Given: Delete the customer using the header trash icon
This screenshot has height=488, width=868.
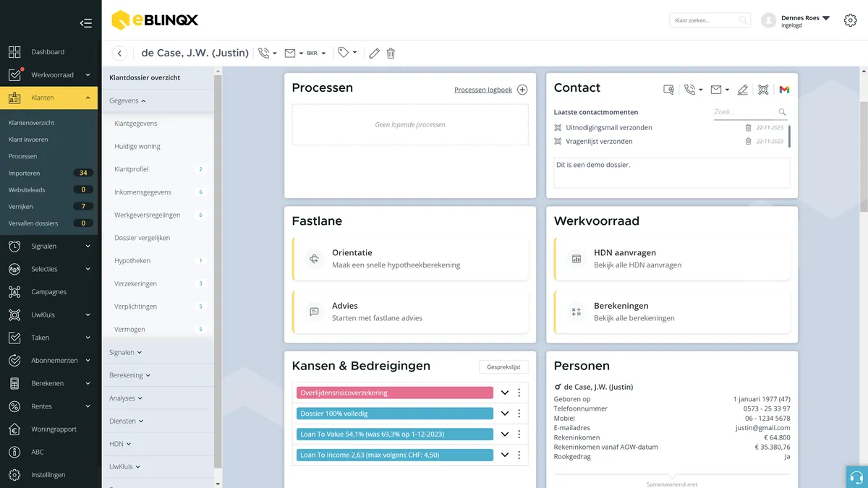Looking at the screenshot, I should click(391, 53).
